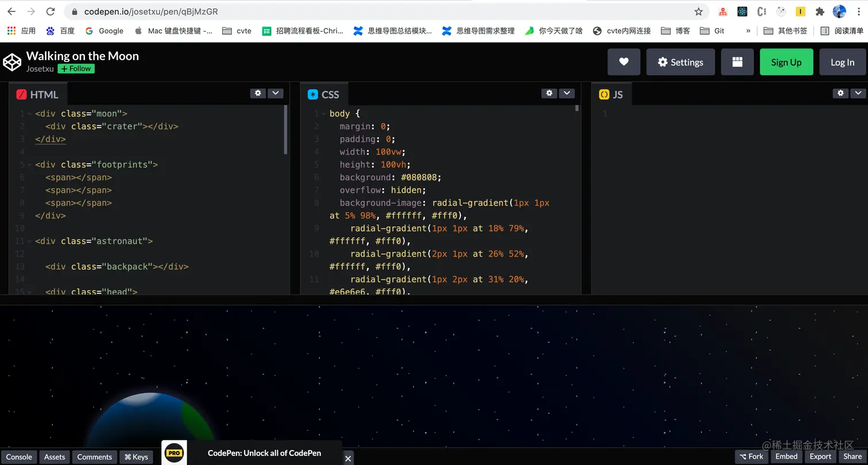The height and width of the screenshot is (465, 868).
Task: Open the Git bookmarks folder
Action: click(x=712, y=31)
